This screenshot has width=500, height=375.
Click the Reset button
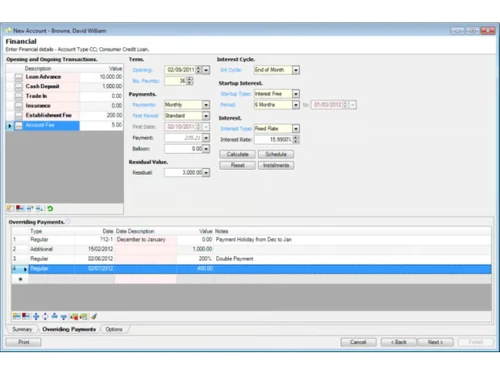pos(237,165)
